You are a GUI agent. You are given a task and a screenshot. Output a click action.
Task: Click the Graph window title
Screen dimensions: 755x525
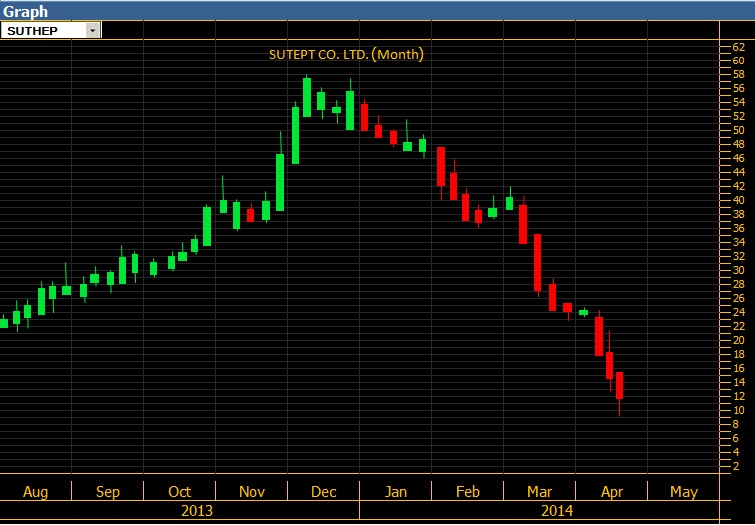pos(26,11)
